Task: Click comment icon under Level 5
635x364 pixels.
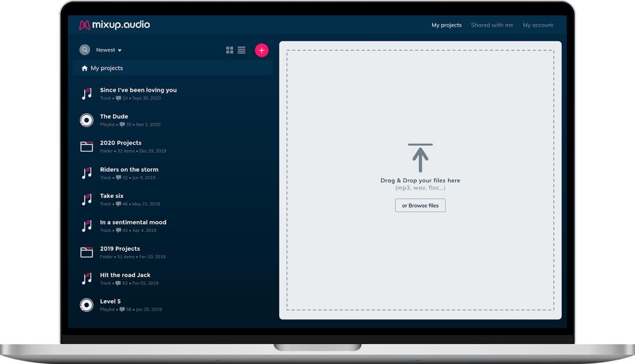Action: click(x=122, y=310)
